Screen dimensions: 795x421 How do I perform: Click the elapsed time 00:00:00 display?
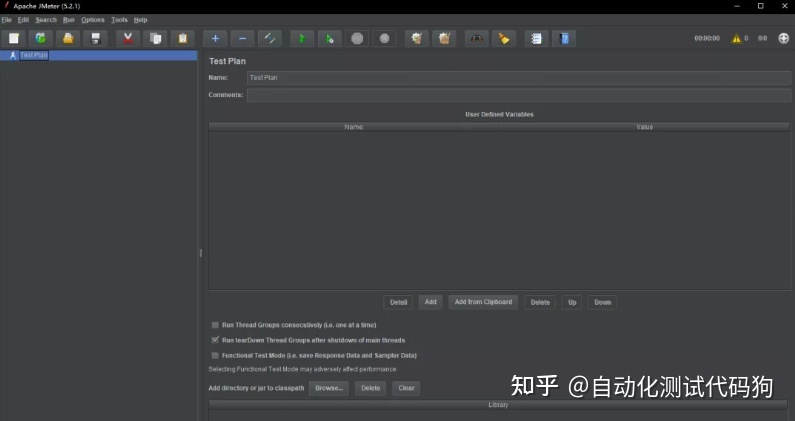(707, 39)
